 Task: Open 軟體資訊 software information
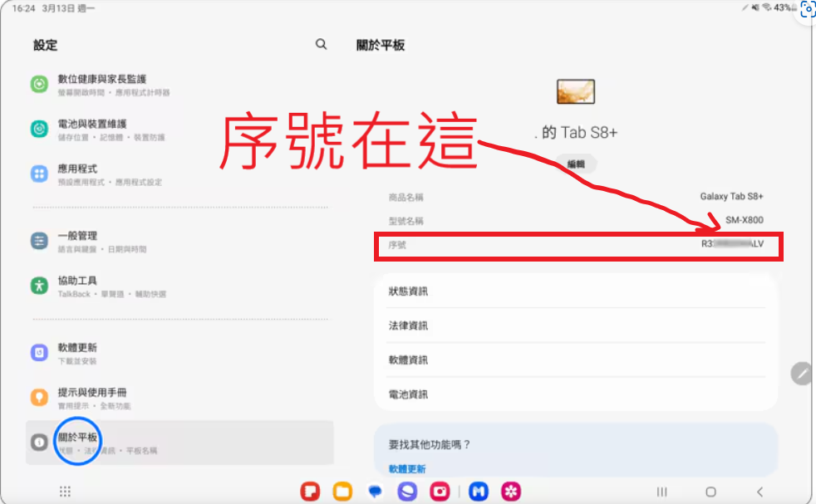(575, 360)
